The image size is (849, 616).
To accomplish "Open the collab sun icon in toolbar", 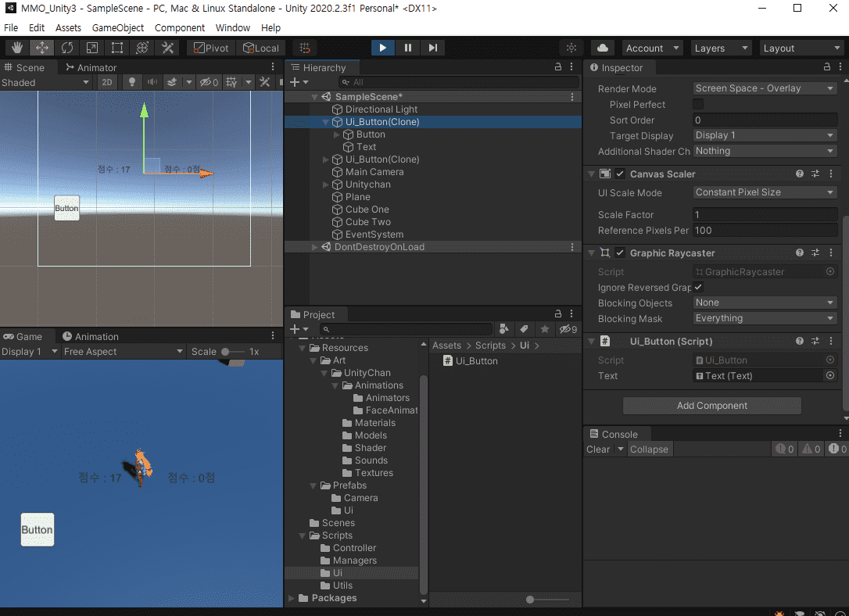I will point(571,48).
